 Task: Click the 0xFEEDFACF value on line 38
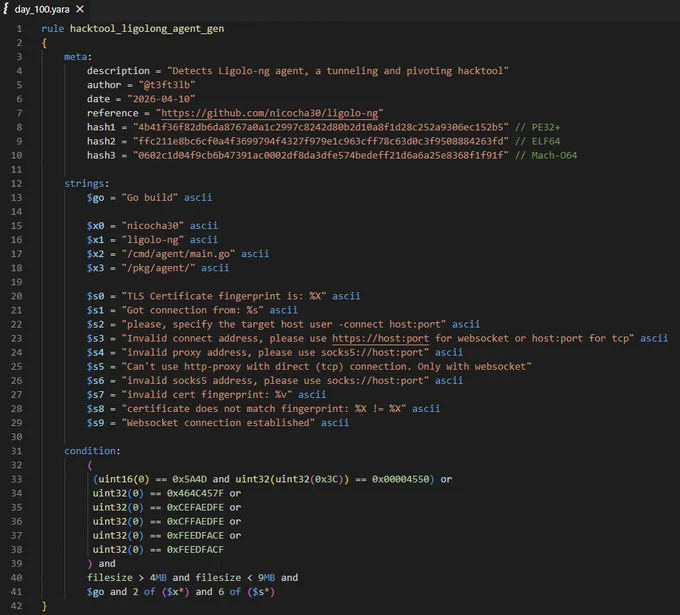coord(195,550)
